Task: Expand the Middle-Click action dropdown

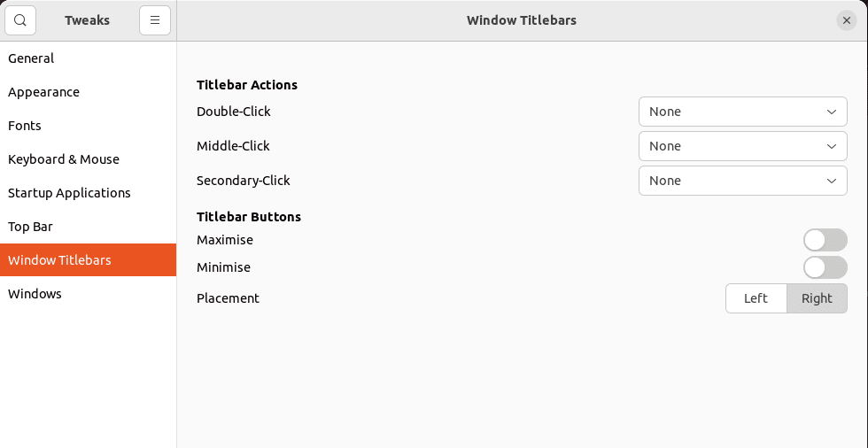Action: (x=742, y=146)
